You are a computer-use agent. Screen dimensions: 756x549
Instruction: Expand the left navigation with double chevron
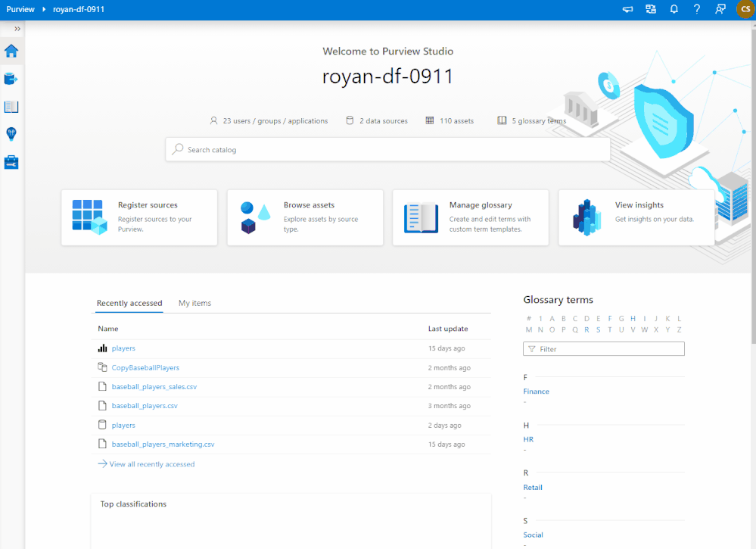pos(17,29)
